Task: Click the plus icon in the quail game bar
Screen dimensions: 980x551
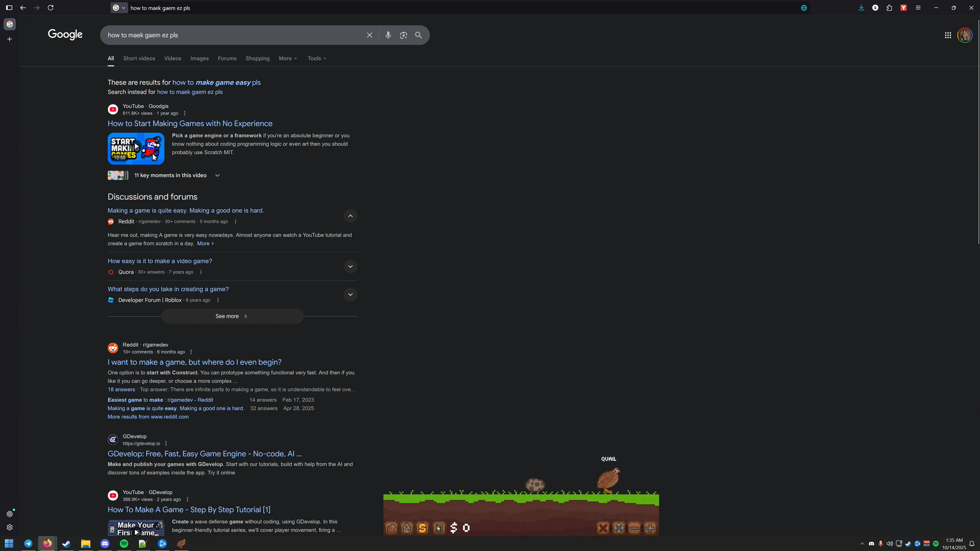Action: coord(650,528)
